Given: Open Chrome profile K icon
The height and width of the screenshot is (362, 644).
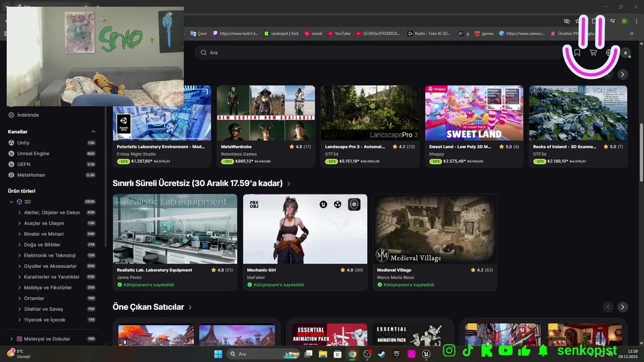Looking at the screenshot, I should tap(624, 21).
